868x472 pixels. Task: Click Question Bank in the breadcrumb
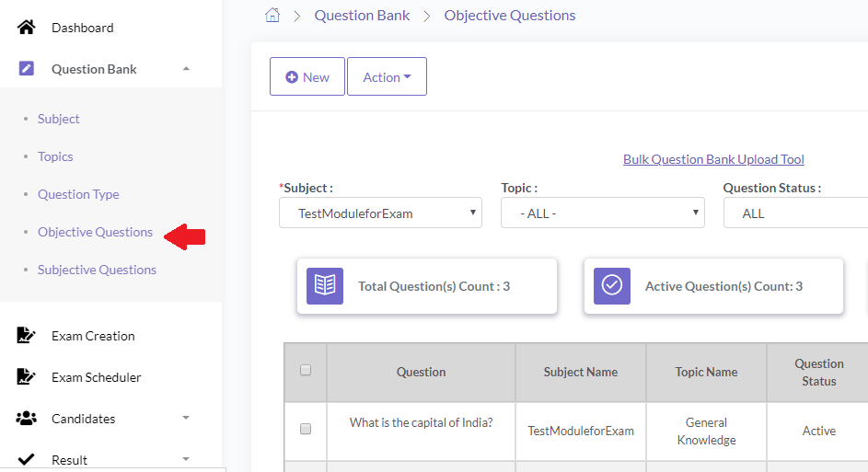pos(362,16)
